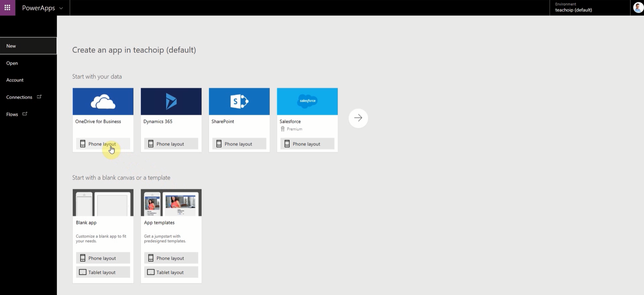The height and width of the screenshot is (295, 644).
Task: Click 'Get a jumpstart with predesigned templates' text
Action: pos(165,239)
